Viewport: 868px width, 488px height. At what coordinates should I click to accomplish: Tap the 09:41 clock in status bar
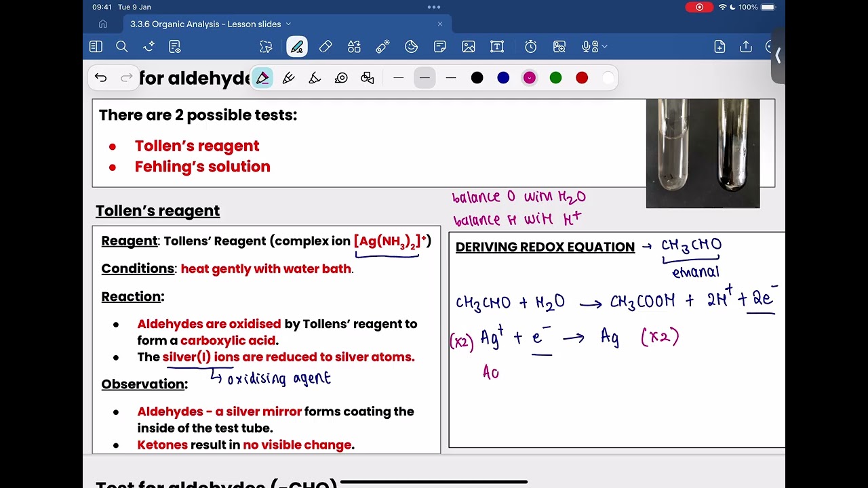[102, 7]
